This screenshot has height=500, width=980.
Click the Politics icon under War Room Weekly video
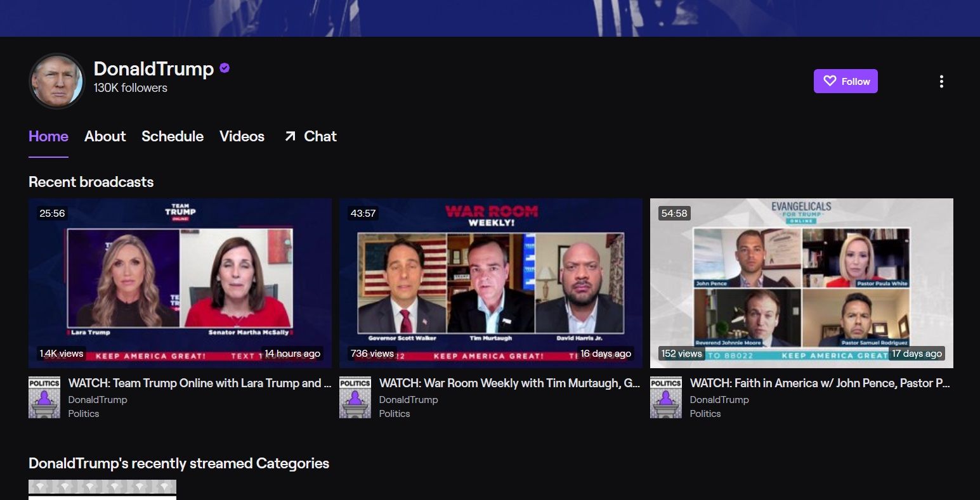(355, 397)
